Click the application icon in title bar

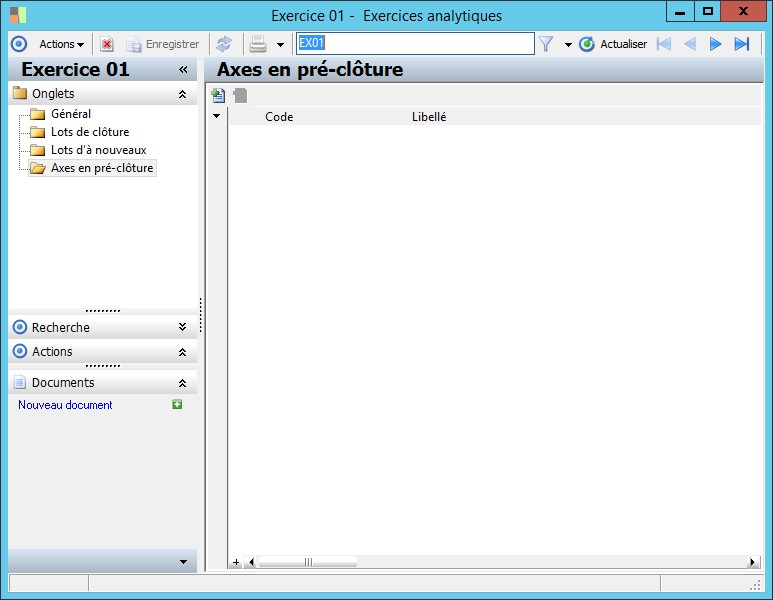click(x=18, y=15)
